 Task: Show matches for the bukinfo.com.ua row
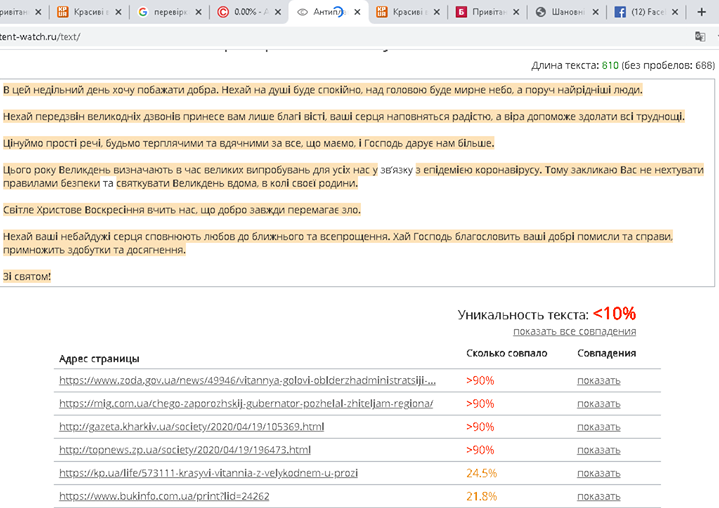click(x=598, y=495)
